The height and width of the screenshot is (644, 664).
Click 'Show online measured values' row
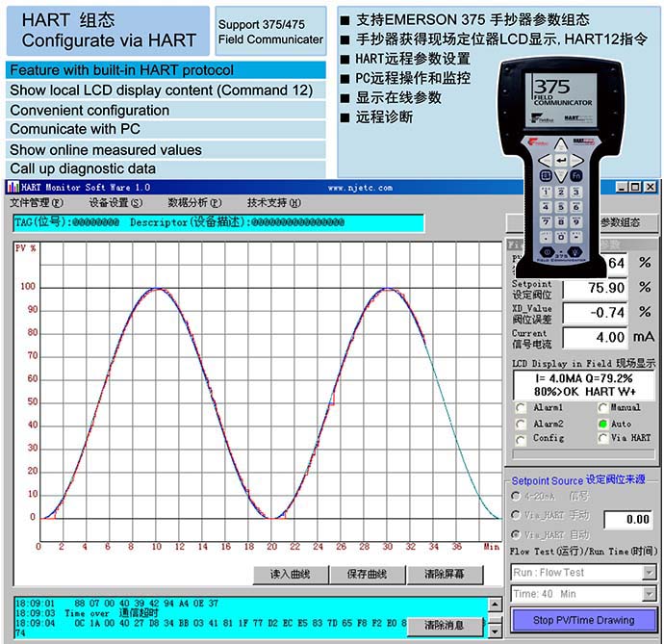click(166, 150)
